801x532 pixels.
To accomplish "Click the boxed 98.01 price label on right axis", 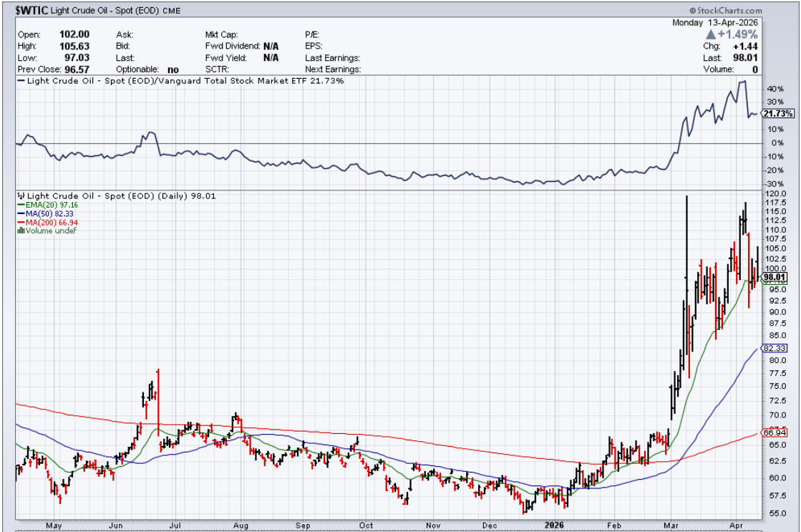I will 774,276.
